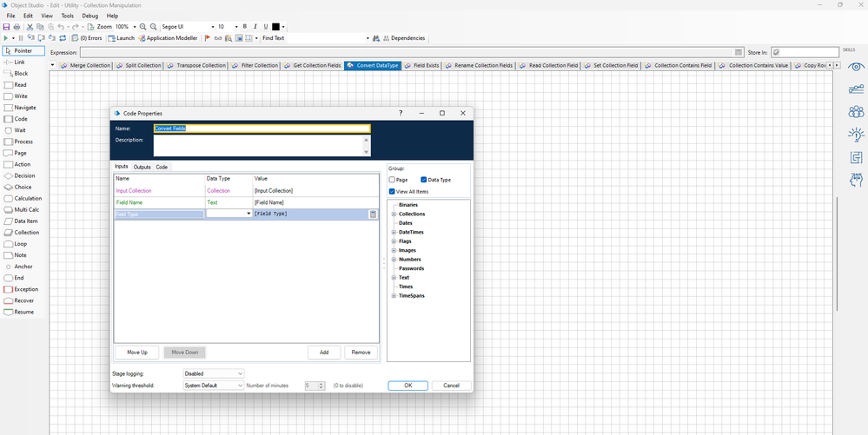Uncheck the Data Type group checkbox
The image size is (868, 435).
[424, 180]
